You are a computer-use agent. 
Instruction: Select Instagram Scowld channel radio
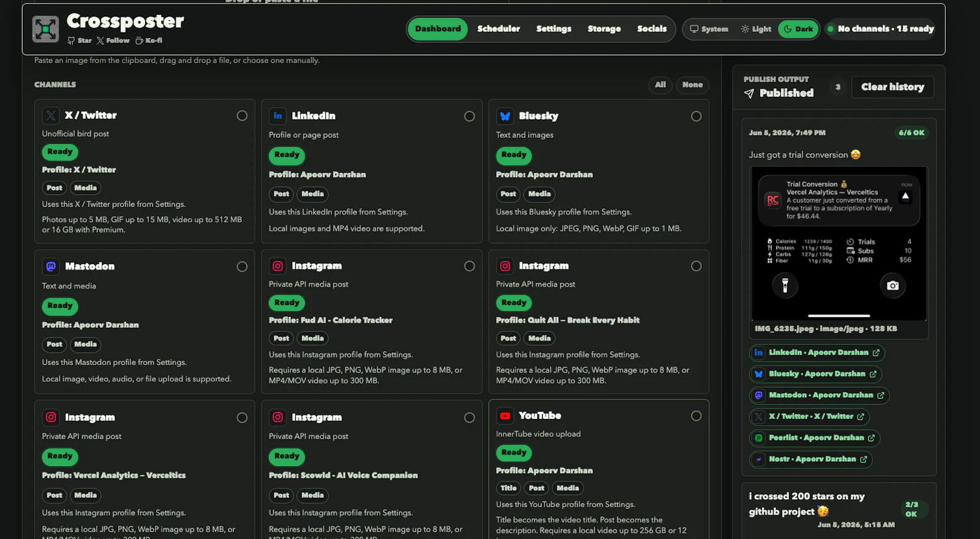[469, 418]
